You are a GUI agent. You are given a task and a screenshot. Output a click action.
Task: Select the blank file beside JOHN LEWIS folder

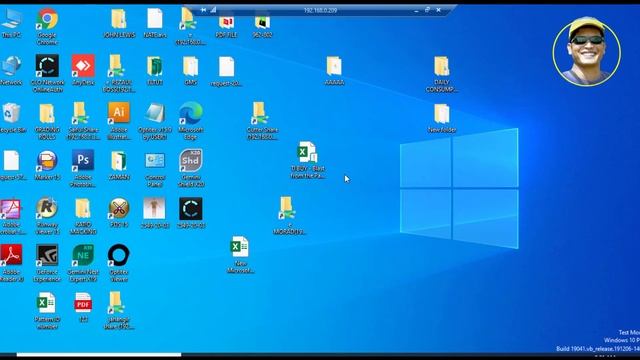[155, 20]
